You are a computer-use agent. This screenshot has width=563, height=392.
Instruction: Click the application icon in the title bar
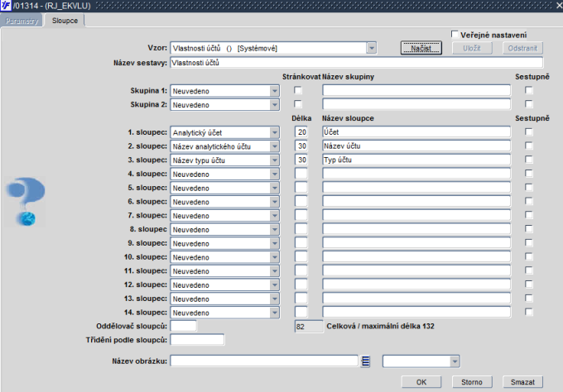[x=6, y=6]
